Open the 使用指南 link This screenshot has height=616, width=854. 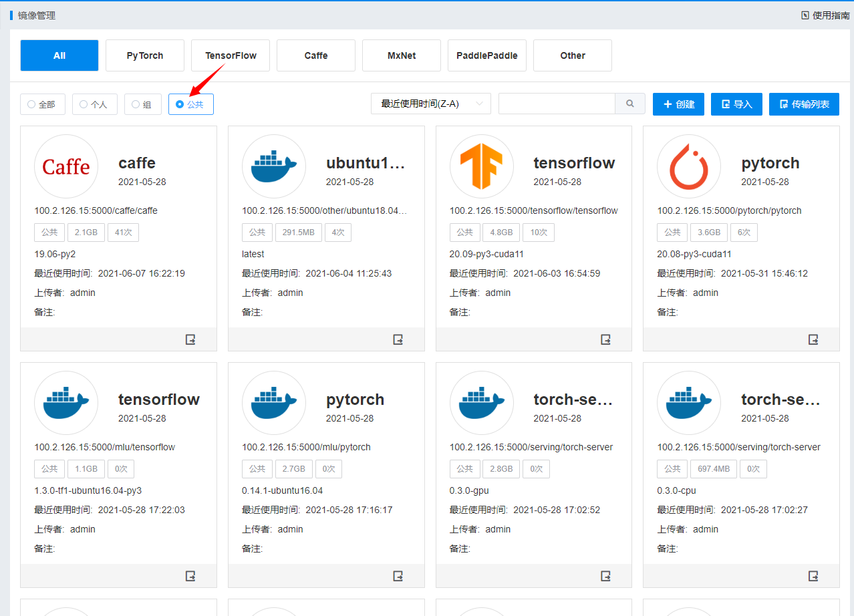[x=825, y=15]
